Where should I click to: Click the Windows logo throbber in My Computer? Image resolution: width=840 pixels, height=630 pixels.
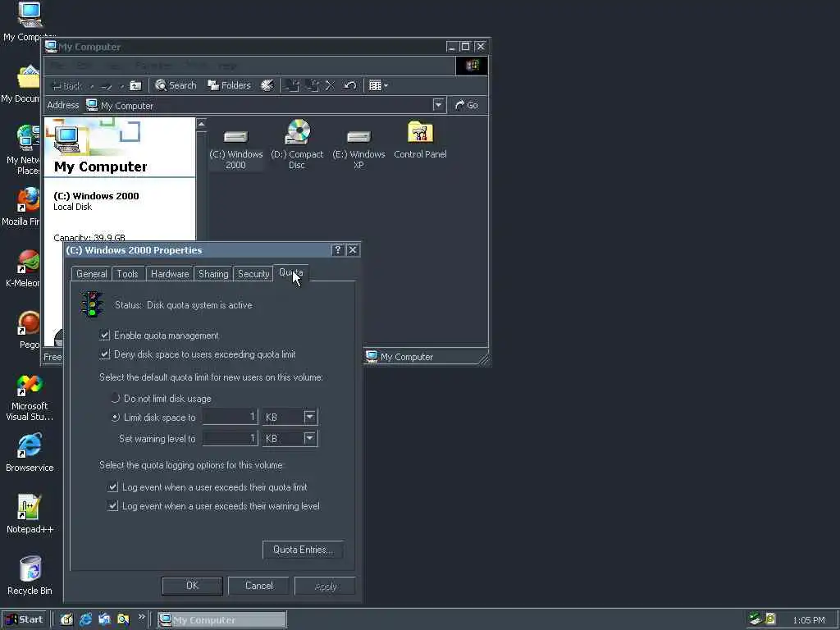click(x=472, y=66)
